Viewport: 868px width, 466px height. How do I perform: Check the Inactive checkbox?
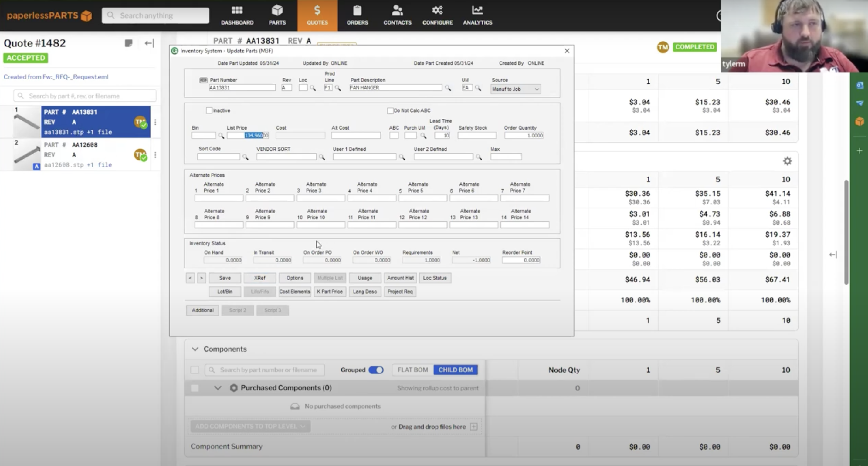[x=209, y=110]
